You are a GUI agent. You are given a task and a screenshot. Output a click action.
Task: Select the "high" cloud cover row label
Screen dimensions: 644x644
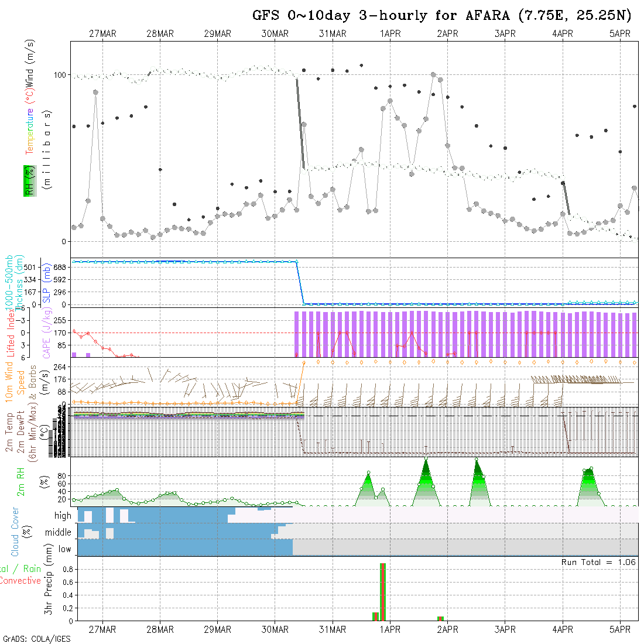(63, 515)
